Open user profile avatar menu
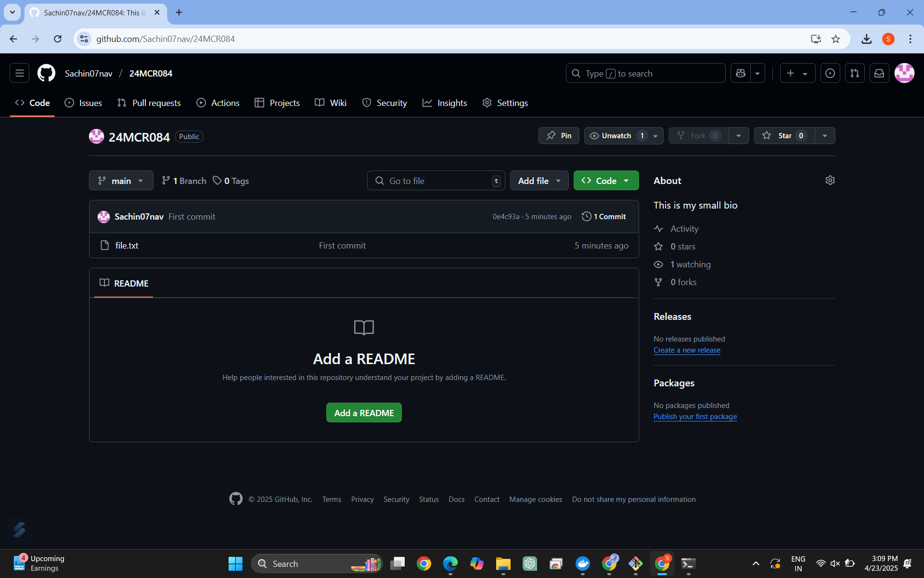924x578 pixels. (904, 73)
